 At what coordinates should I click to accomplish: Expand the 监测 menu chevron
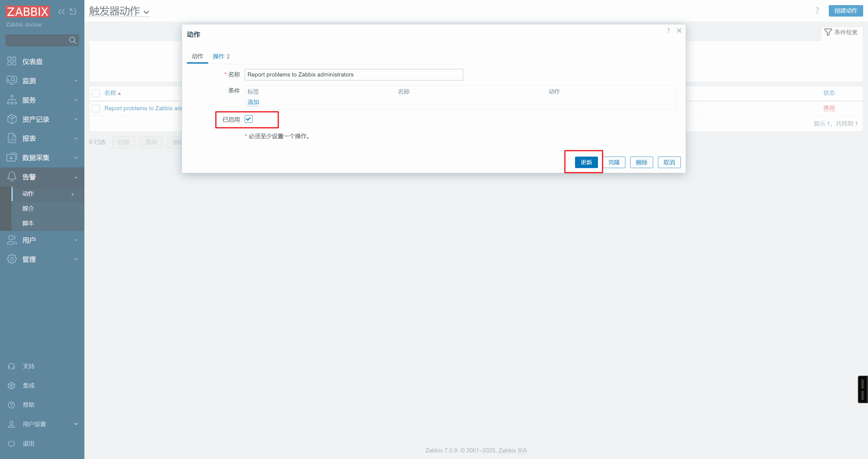click(76, 80)
